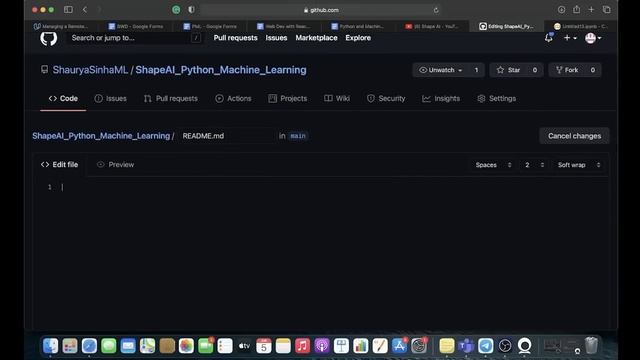
Task: Open Explore in top nav
Action: pos(358,38)
